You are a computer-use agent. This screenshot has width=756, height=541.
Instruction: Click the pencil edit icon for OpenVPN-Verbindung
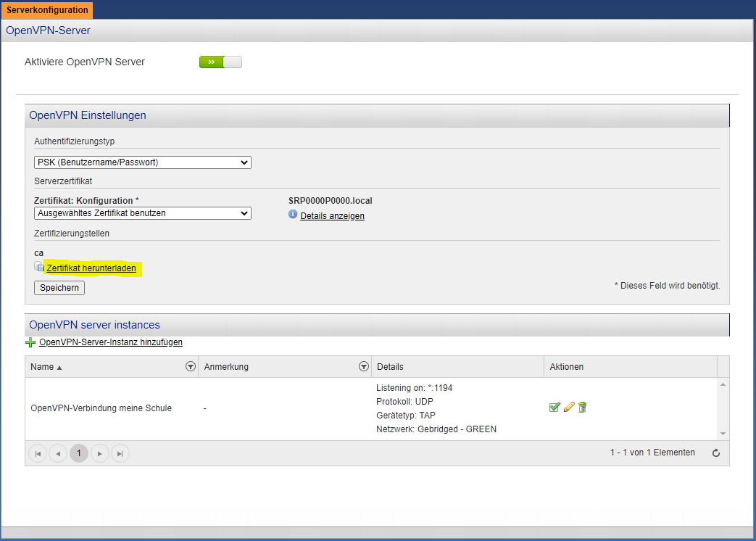click(569, 408)
